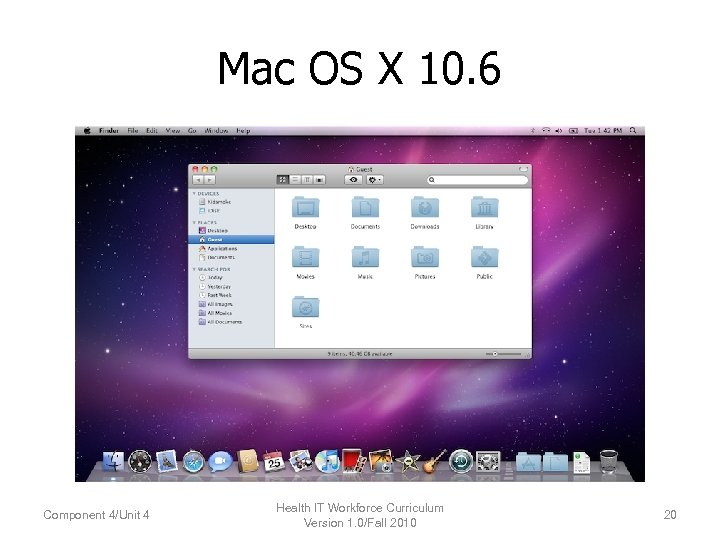Image resolution: width=720 pixels, height=540 pixels.
Task: Click the volume icon in menu bar
Action: pos(558,131)
